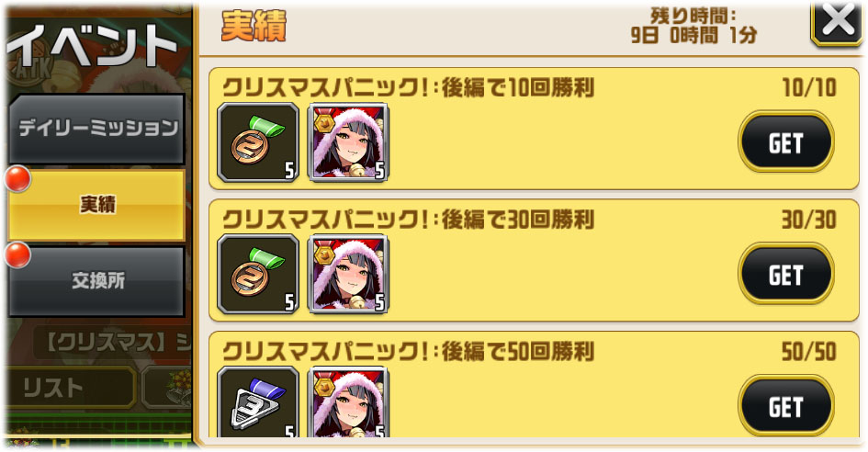Tap Santa girl character icon in 30回勝利 row
Viewport: 868px width, 452px height.
click(x=348, y=274)
